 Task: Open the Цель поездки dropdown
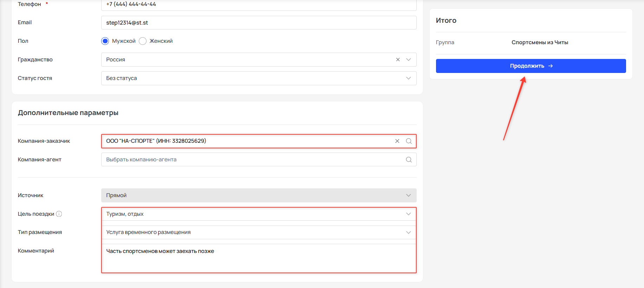coord(259,214)
